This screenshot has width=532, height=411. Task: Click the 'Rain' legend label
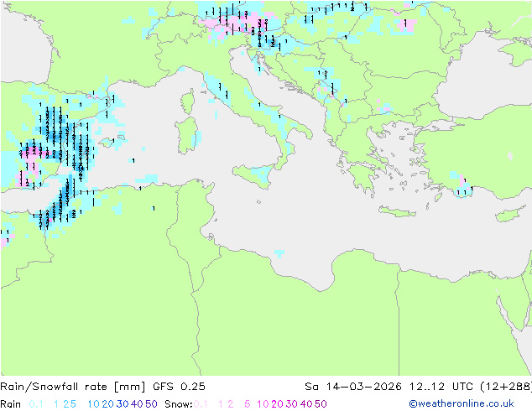[x=11, y=404]
